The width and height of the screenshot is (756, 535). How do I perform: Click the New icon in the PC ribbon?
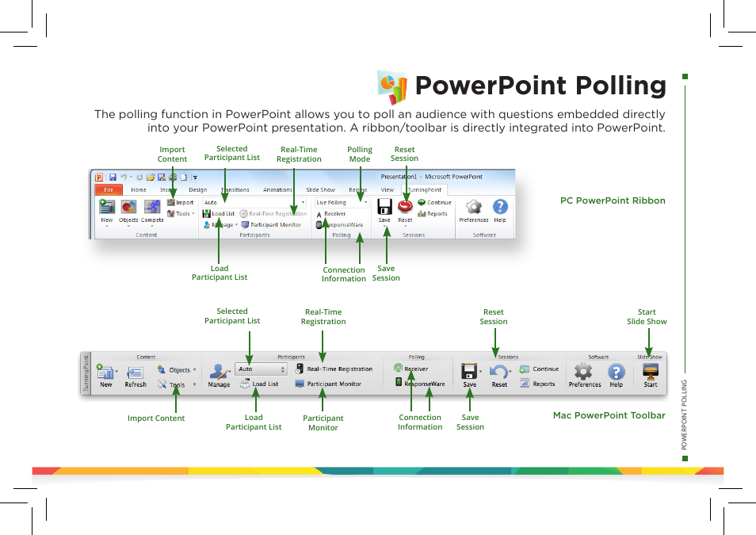[106, 207]
